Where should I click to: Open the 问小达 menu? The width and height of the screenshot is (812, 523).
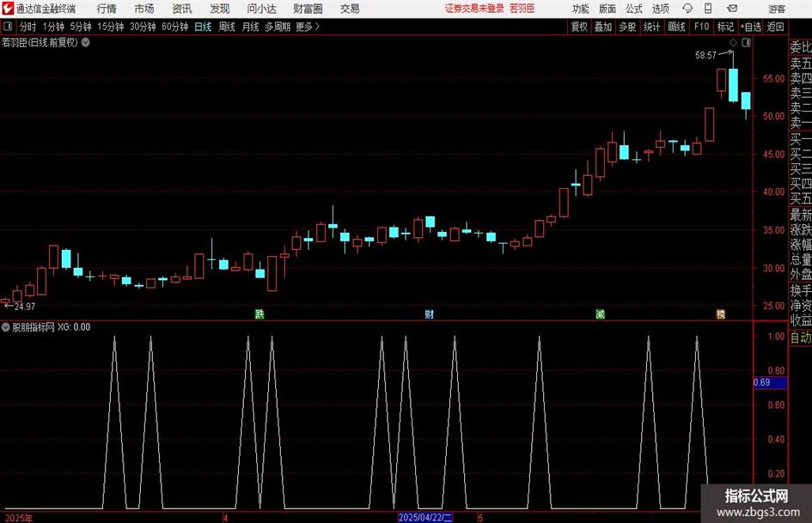coord(261,9)
